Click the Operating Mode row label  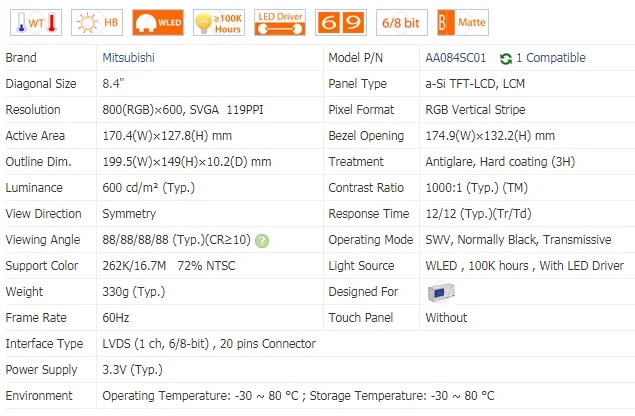click(371, 240)
